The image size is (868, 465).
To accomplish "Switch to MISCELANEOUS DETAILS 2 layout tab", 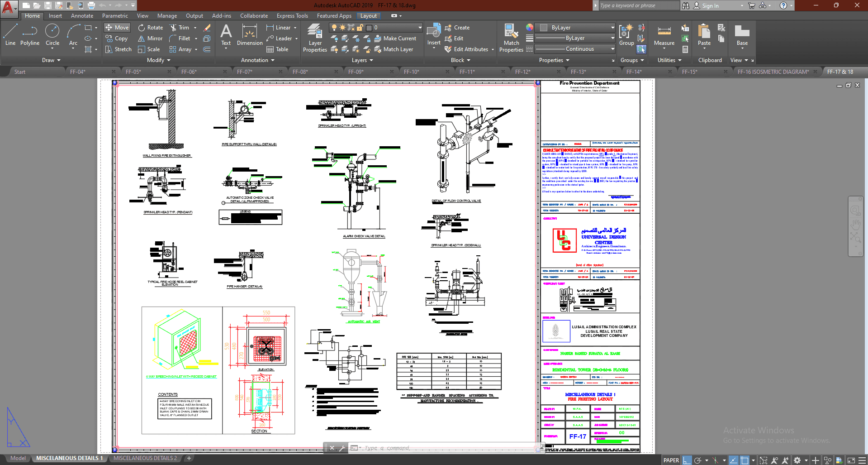I will (145, 458).
